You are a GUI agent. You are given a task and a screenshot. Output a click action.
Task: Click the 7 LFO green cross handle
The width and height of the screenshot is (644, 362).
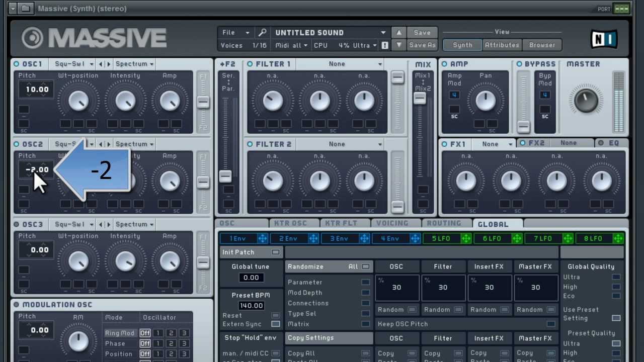point(568,238)
